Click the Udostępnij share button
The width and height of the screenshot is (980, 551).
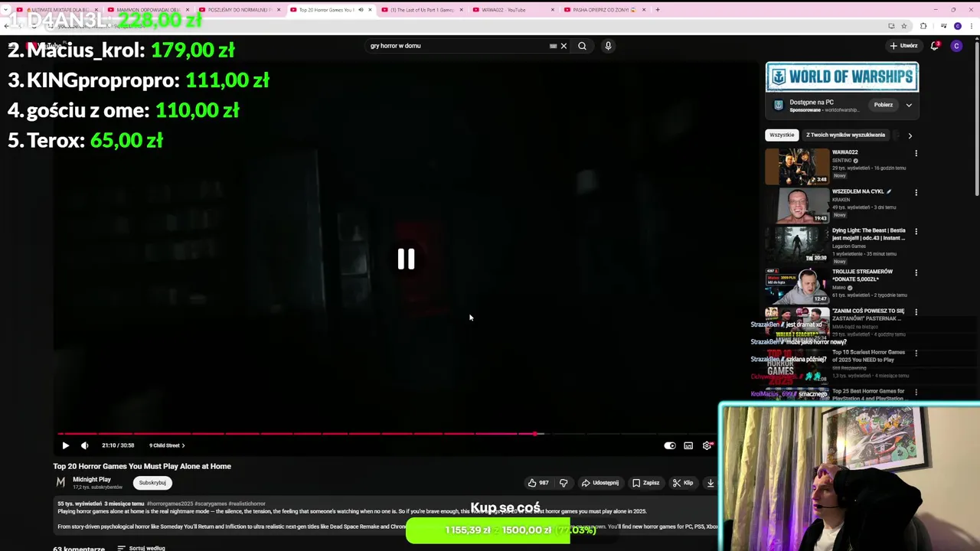(600, 483)
